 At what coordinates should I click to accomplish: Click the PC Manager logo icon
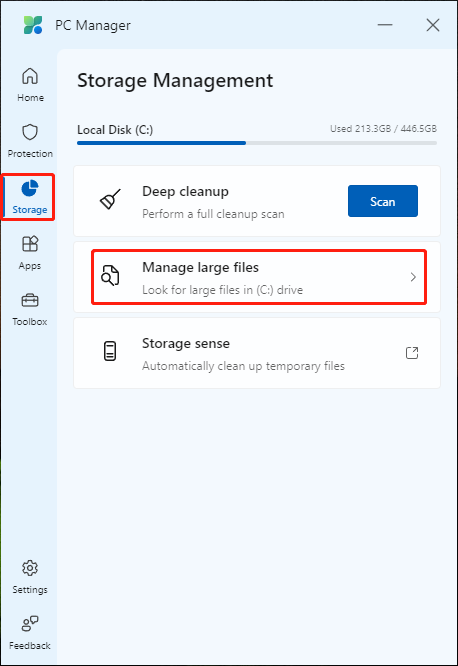point(33,25)
